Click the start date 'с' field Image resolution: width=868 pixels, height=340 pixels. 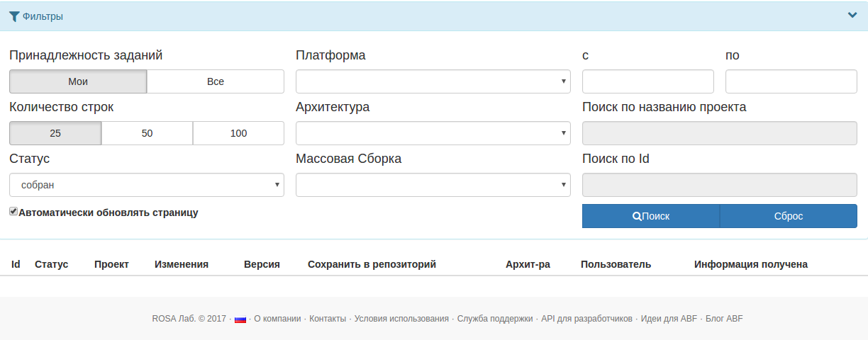point(647,81)
